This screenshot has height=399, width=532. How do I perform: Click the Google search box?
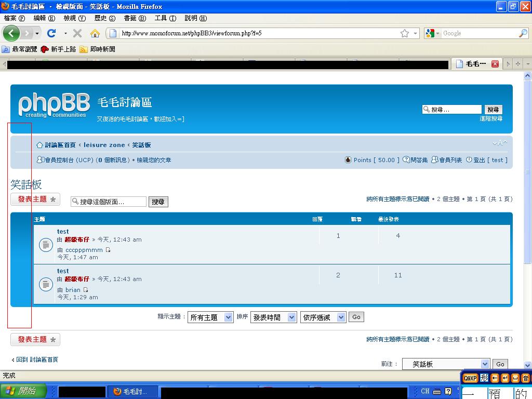pos(480,33)
